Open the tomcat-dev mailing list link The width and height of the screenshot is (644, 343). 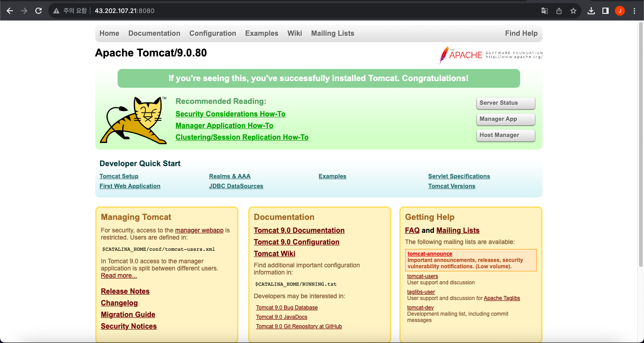(420, 308)
